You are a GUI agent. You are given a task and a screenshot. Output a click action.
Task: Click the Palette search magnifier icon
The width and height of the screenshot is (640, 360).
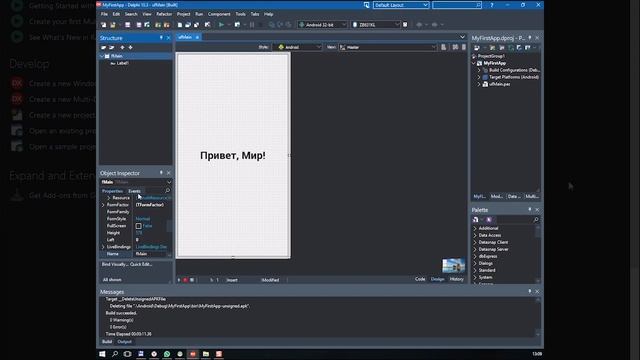536,220
